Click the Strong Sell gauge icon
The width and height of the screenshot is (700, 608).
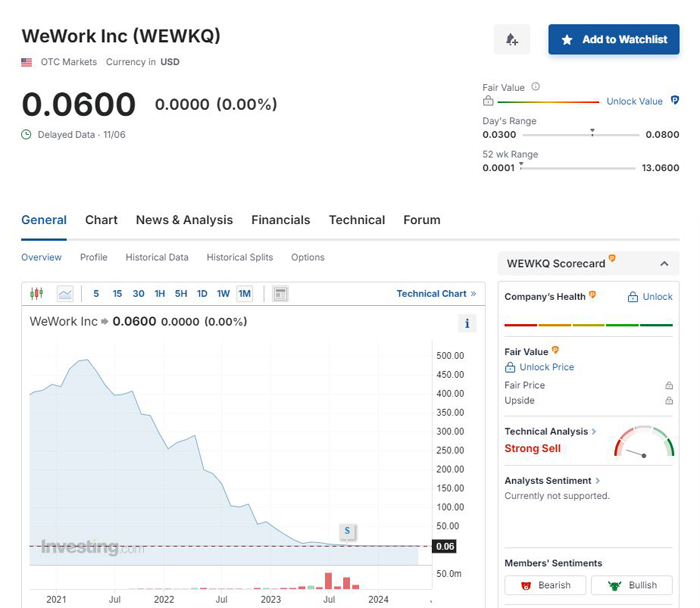(644, 441)
